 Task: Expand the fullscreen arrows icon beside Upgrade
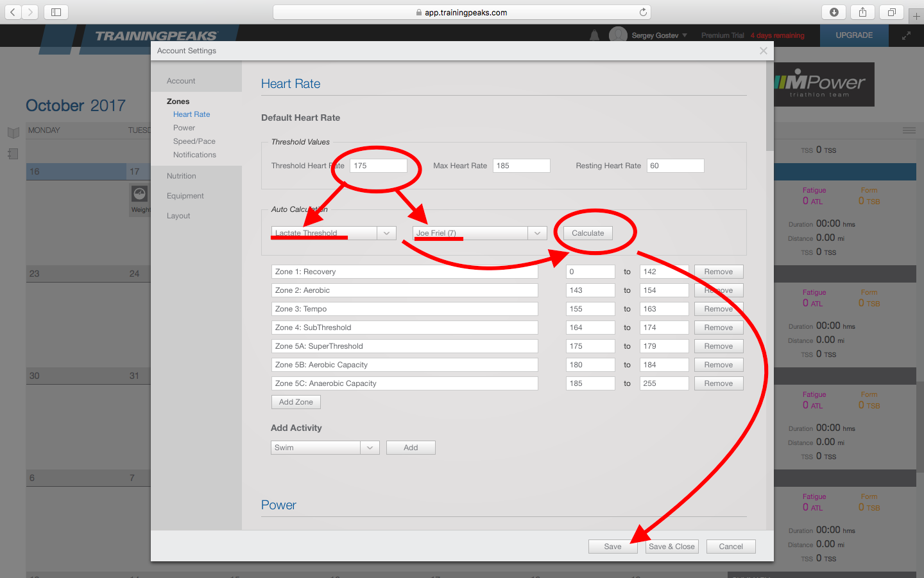(x=906, y=36)
